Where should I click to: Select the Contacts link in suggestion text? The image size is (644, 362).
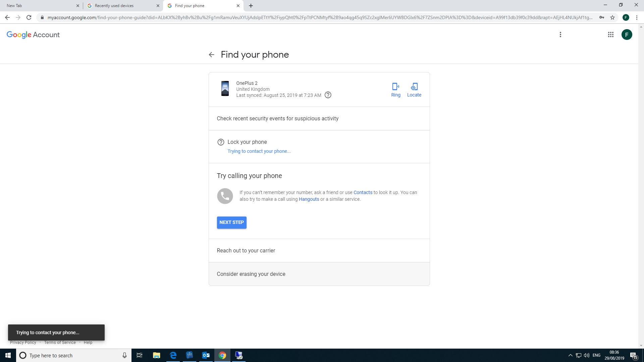(x=363, y=192)
